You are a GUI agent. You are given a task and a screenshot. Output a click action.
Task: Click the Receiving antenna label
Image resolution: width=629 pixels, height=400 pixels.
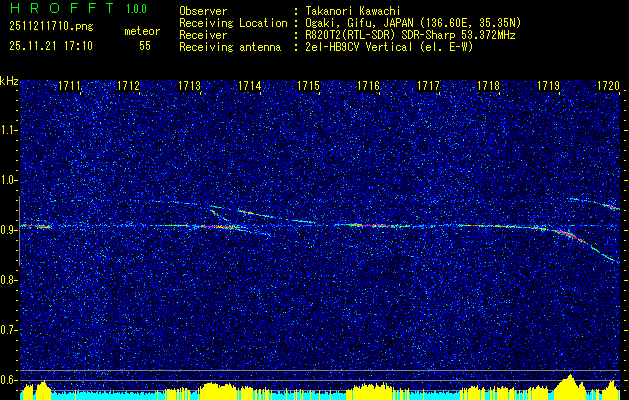pyautogui.click(x=230, y=47)
